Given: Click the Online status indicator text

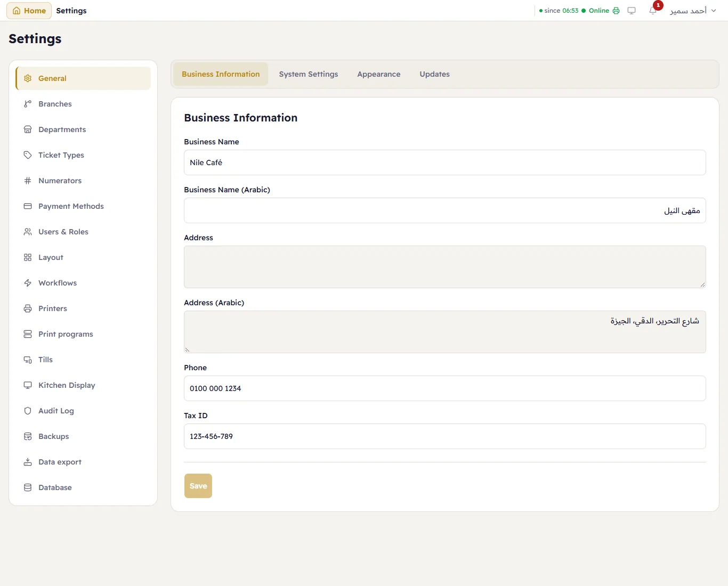Looking at the screenshot, I should pyautogui.click(x=599, y=11).
